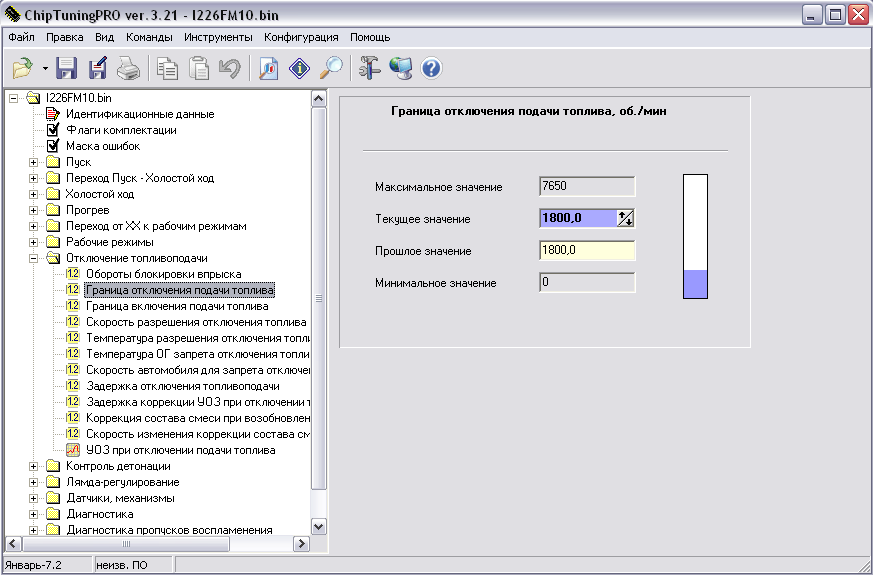Screen dimensions: 873x575
Task: Click the horizontal scrollbar right arrow
Action: (x=301, y=543)
